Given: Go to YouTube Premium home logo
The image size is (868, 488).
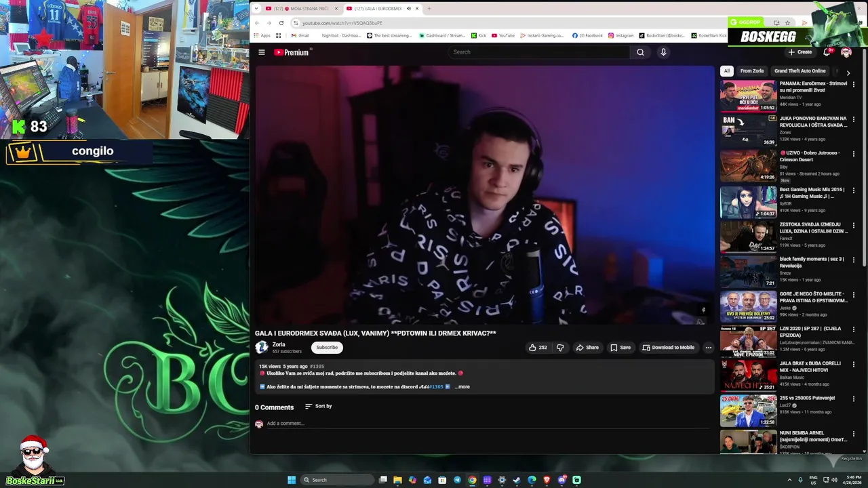Looking at the screenshot, I should 292,52.
